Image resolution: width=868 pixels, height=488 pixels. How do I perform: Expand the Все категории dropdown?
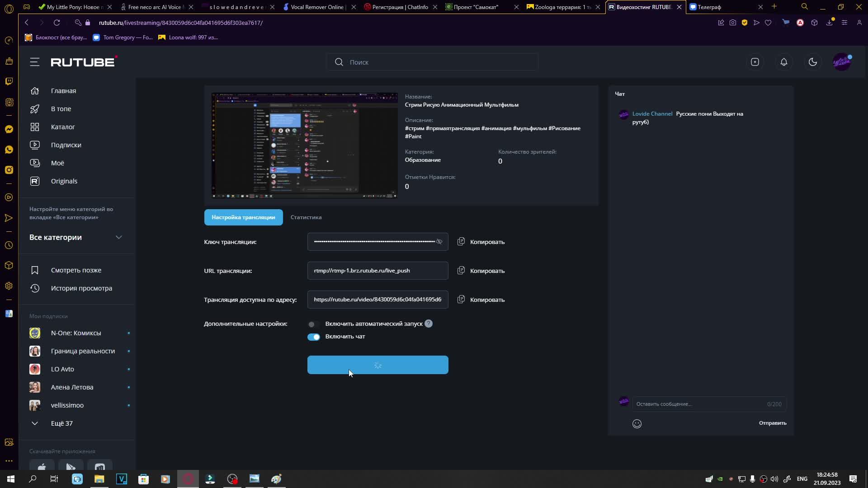(119, 238)
